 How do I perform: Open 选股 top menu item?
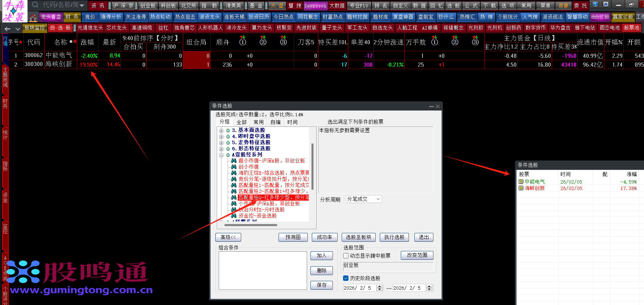coord(453,5)
